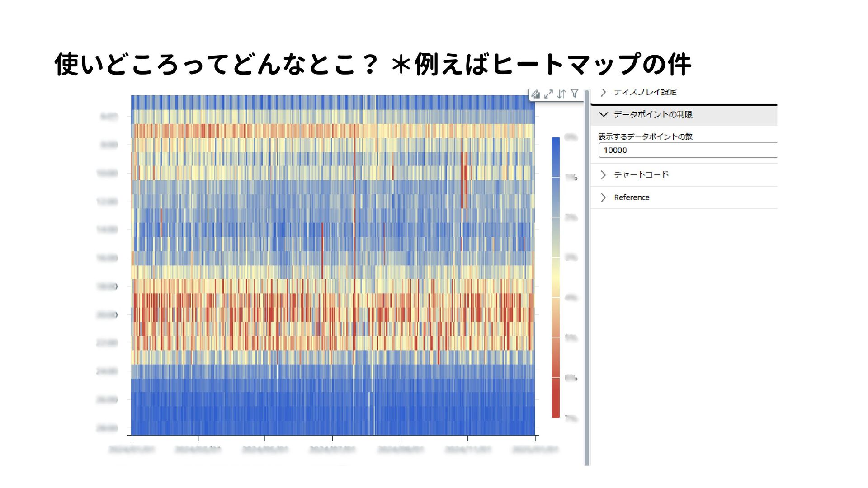Open the filter funnel icon on the visual

click(575, 94)
